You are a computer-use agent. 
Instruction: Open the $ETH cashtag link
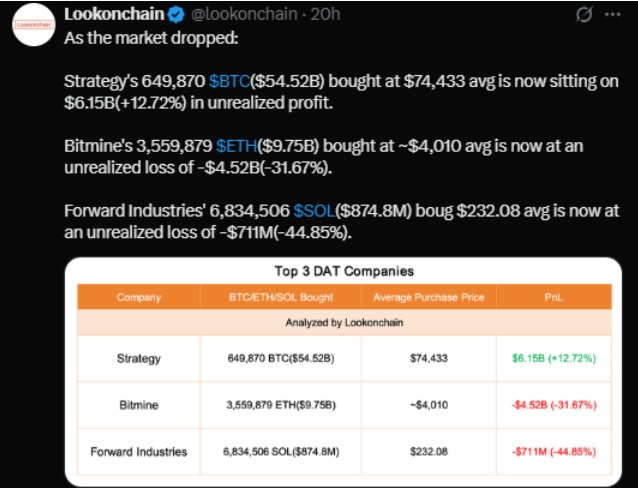(x=236, y=146)
